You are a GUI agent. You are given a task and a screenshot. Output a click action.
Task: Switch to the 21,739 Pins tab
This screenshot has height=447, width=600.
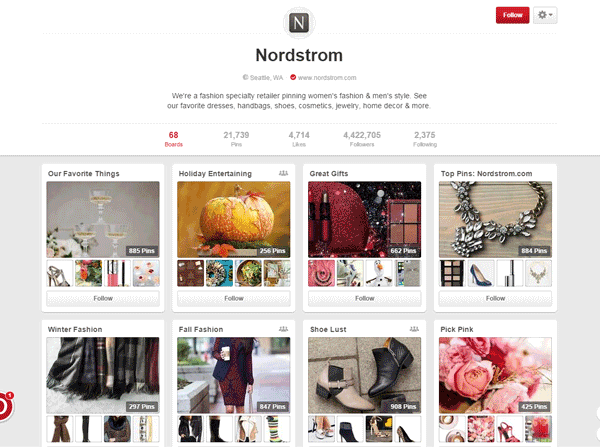pos(236,139)
